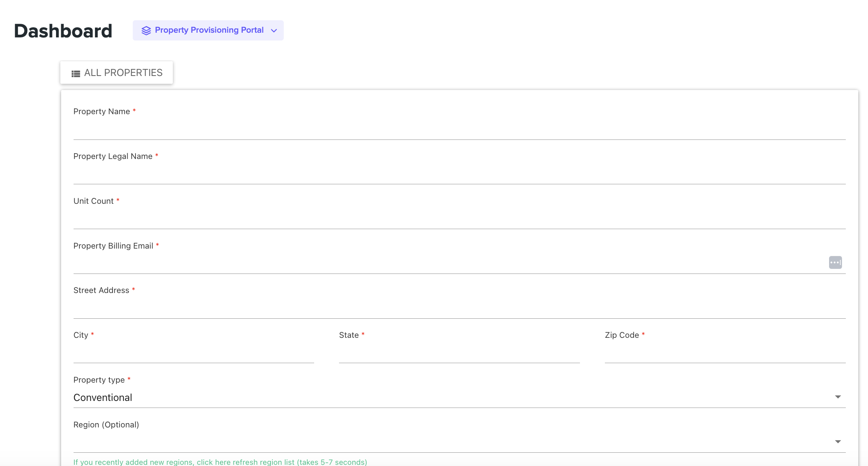
Task: Click the Street Address label
Action: click(101, 290)
